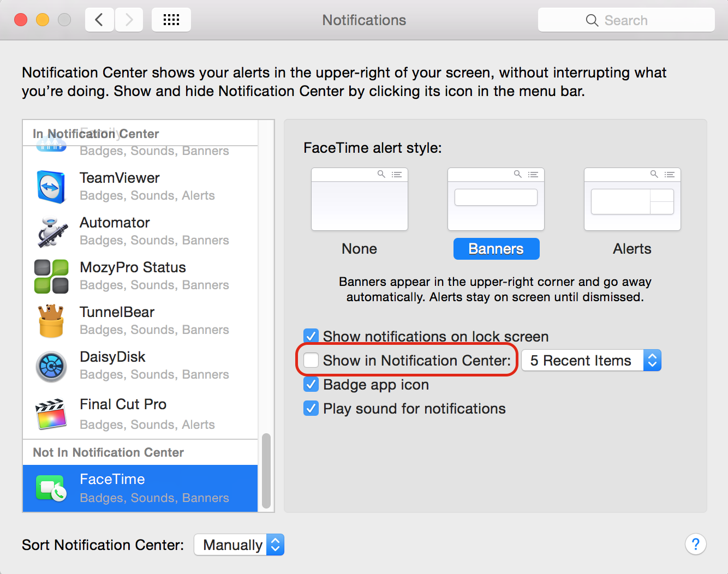Click the Banners label button
Viewport: 728px width, 574px height.
click(497, 249)
